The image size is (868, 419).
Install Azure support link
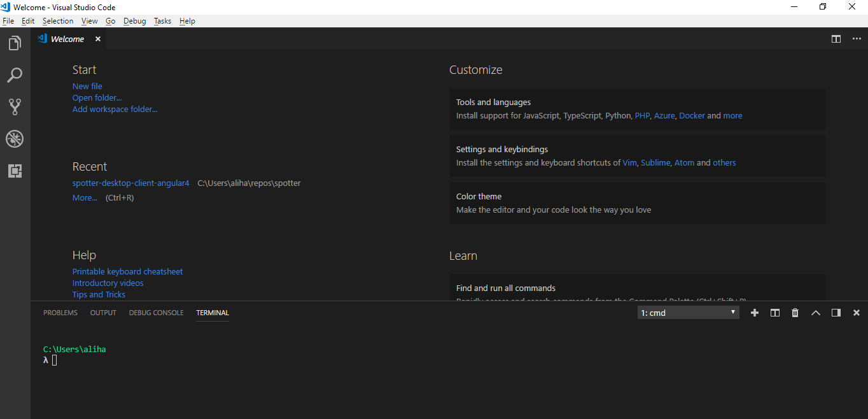click(x=664, y=115)
